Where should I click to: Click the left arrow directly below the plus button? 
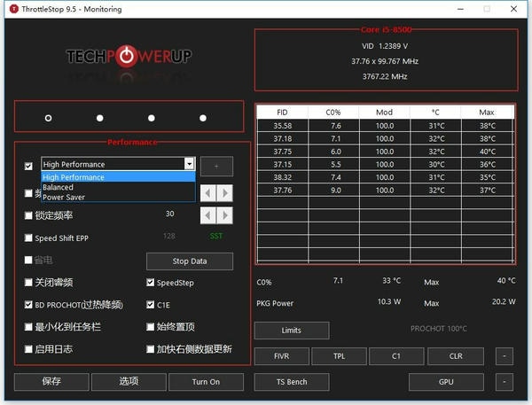click(208, 193)
